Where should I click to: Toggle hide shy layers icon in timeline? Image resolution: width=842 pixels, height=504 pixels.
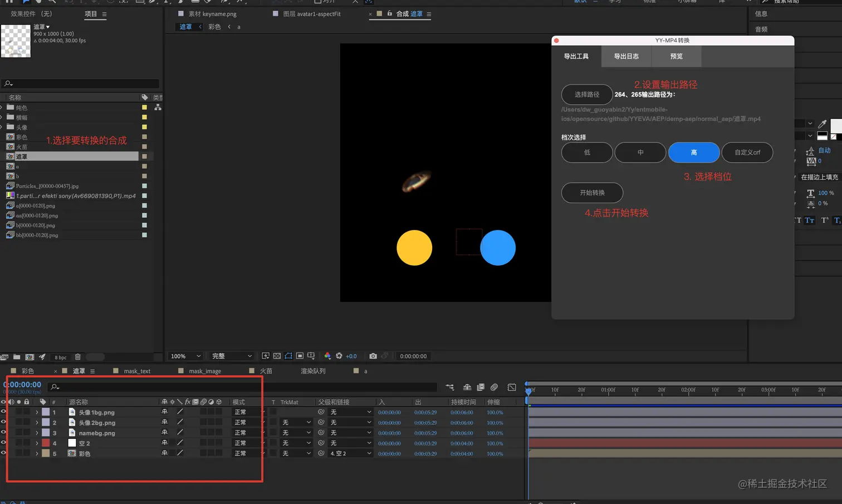pyautogui.click(x=467, y=387)
